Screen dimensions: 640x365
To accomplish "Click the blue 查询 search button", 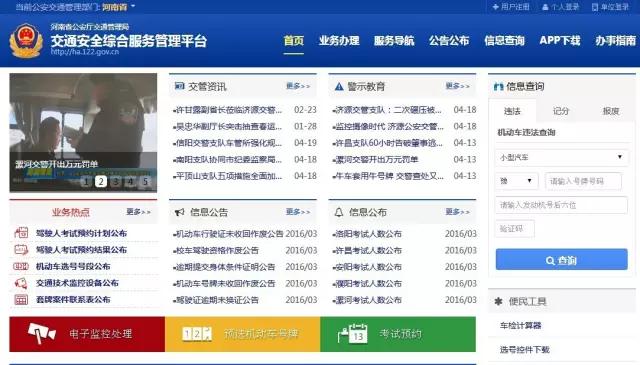I will pyautogui.click(x=562, y=260).
